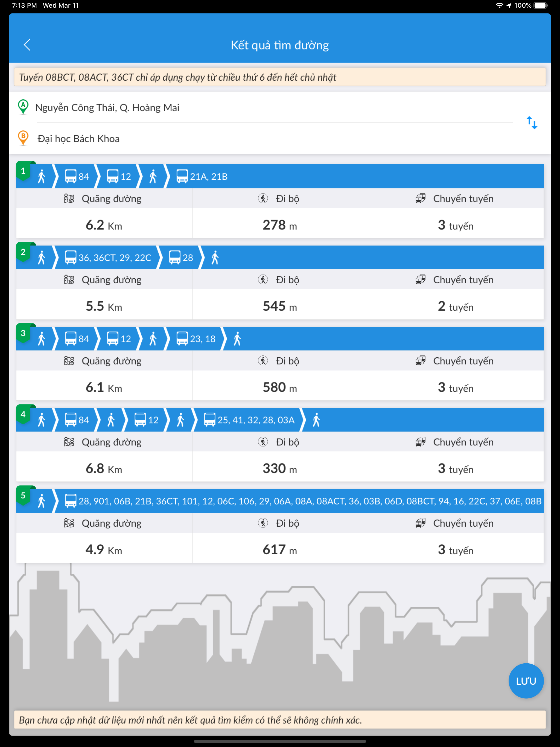The width and height of the screenshot is (560, 747).
Task: Select bus 28 segment in route 2
Action: [181, 258]
